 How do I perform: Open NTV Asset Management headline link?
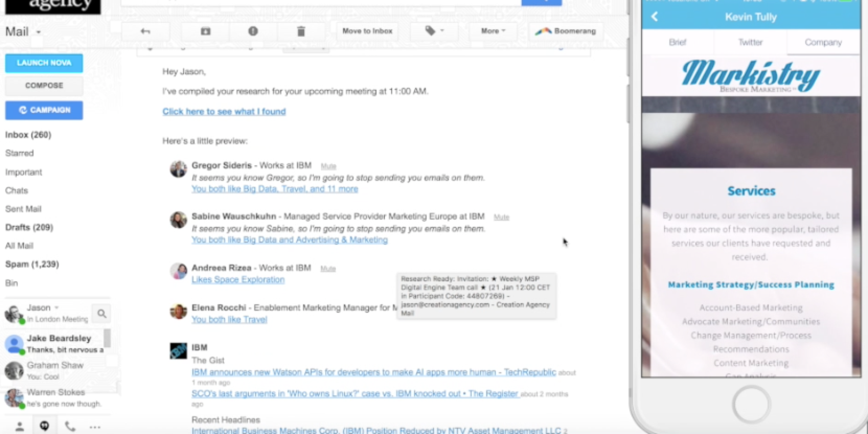[376, 430]
